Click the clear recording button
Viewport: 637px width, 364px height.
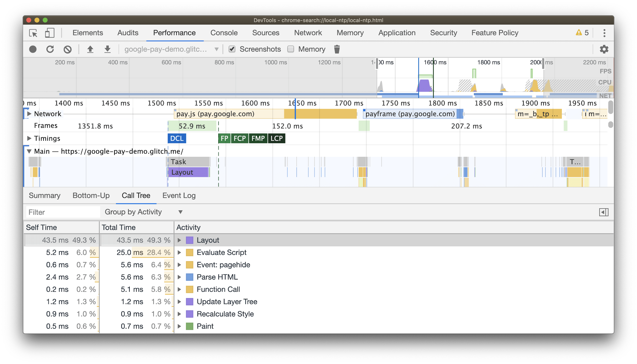click(x=68, y=49)
